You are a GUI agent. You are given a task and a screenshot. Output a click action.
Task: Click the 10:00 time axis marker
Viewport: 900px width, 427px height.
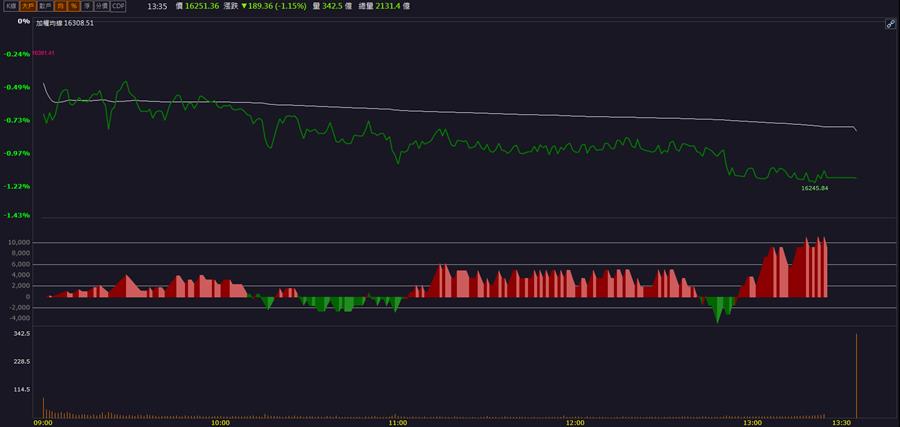pos(220,423)
